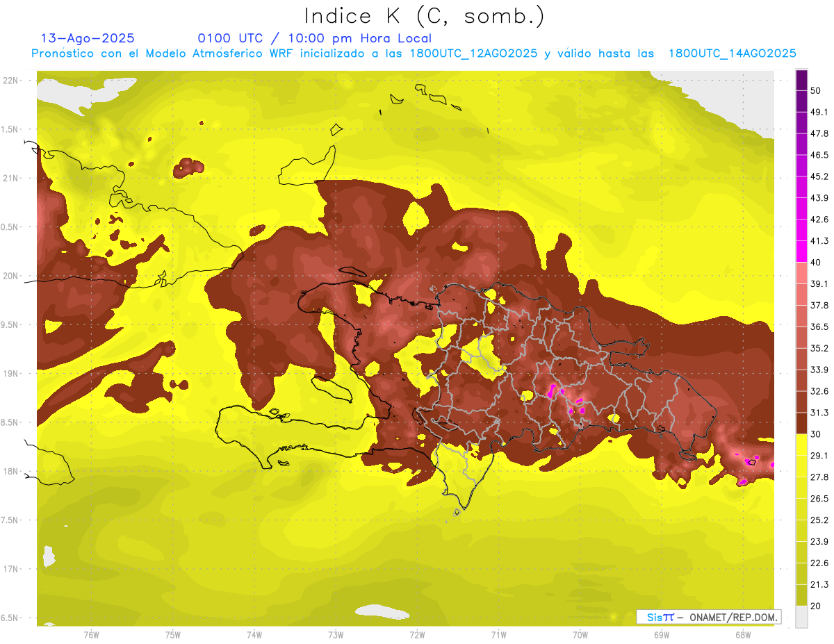Image resolution: width=834 pixels, height=644 pixels.
Task: Click the '35.2' colorbar label
Action: pyautogui.click(x=819, y=348)
